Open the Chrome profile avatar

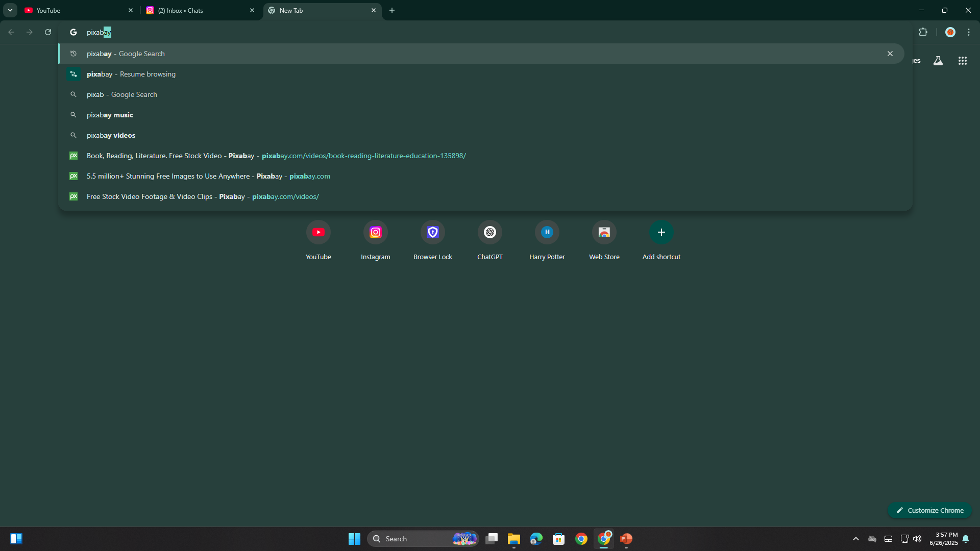950,32
